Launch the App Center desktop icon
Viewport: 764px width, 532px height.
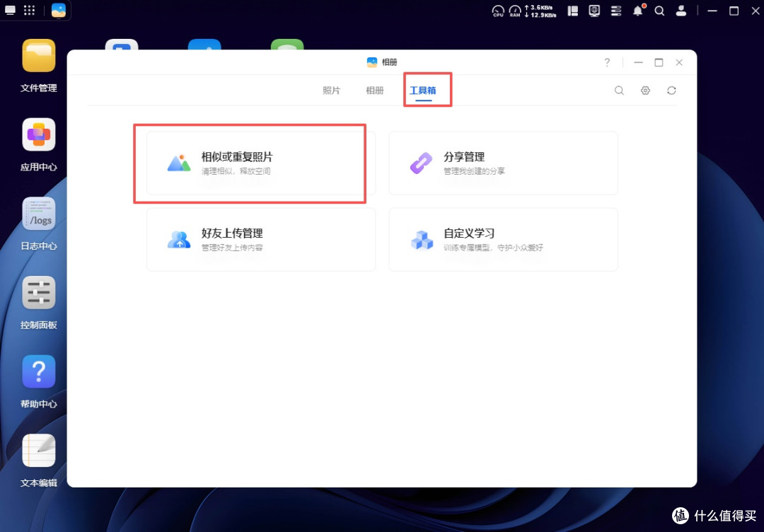tap(38, 134)
